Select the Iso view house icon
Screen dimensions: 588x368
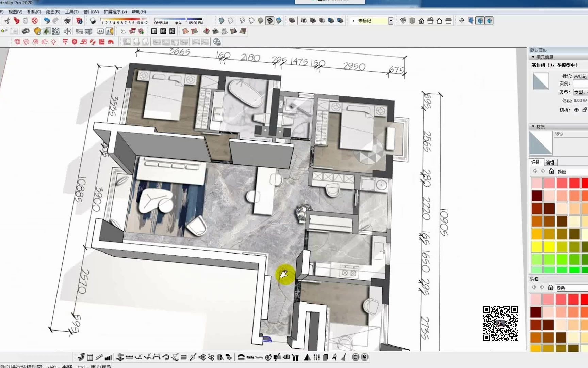(x=403, y=21)
